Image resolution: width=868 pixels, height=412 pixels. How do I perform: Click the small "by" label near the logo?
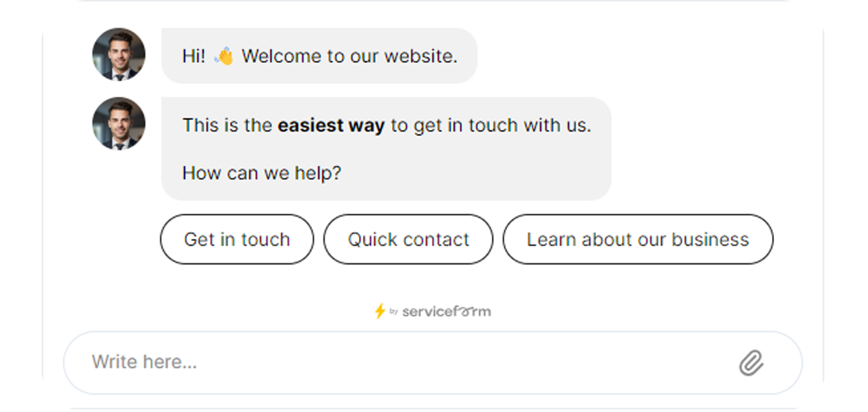(393, 311)
